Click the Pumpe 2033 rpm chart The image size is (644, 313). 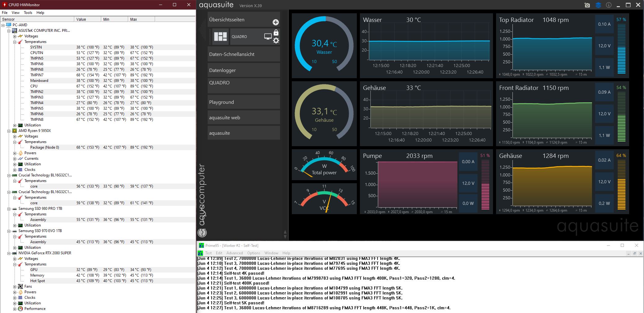(x=418, y=184)
